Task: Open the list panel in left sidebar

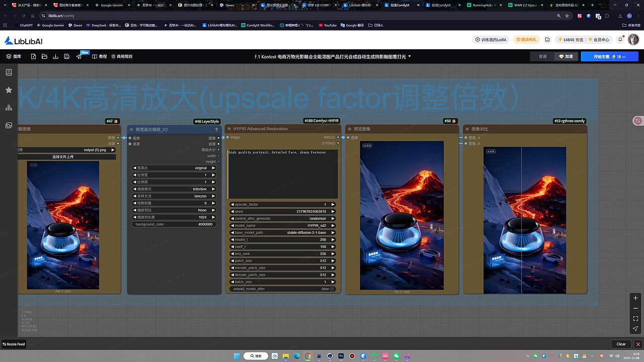Action: (9, 72)
